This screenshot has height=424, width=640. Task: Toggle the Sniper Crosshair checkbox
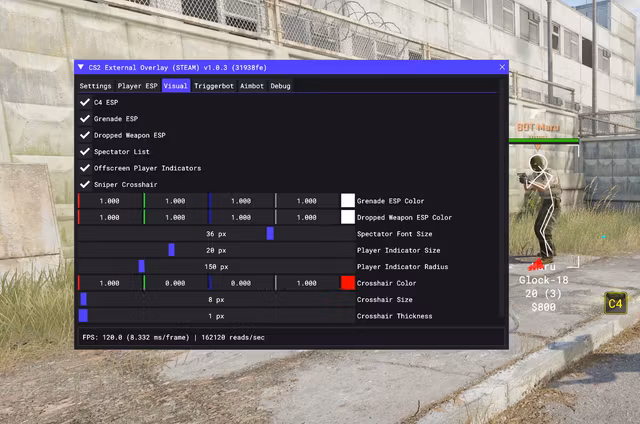pos(85,184)
